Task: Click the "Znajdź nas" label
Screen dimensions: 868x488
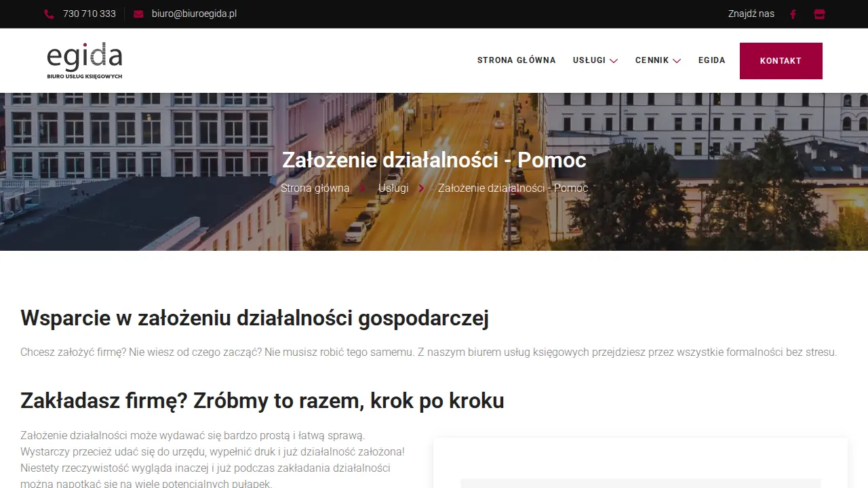Action: [x=751, y=14]
